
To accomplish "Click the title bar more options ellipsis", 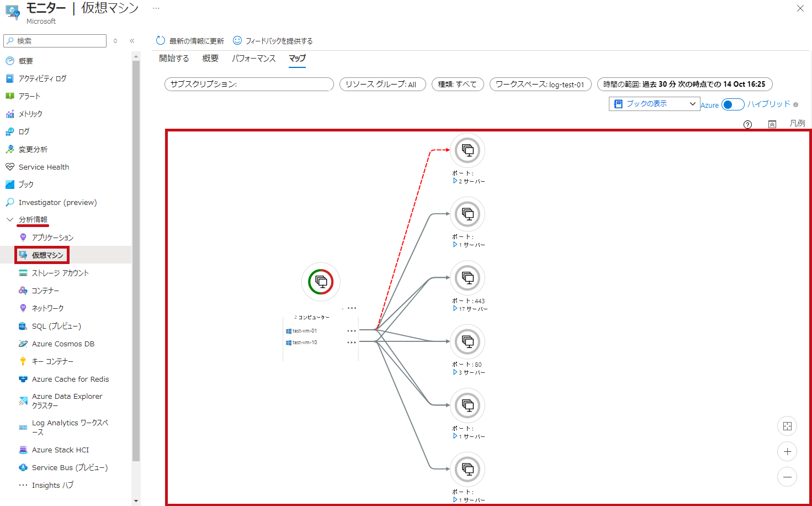I will pos(156,8).
